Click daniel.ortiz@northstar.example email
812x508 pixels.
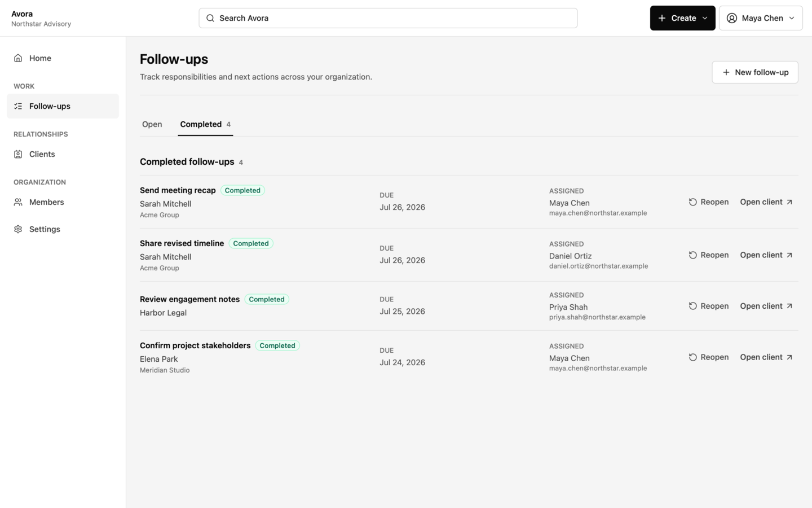[599, 266]
